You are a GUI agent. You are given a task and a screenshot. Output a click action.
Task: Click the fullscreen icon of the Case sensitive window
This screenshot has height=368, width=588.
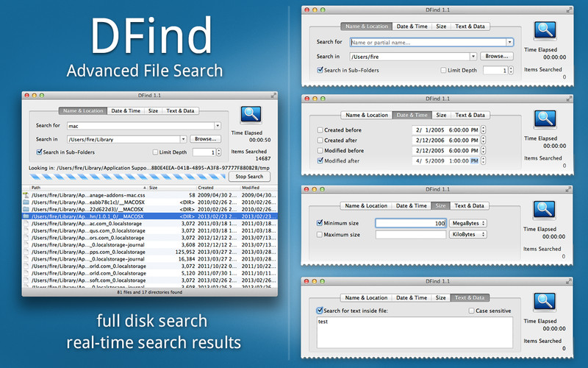tap(568, 281)
